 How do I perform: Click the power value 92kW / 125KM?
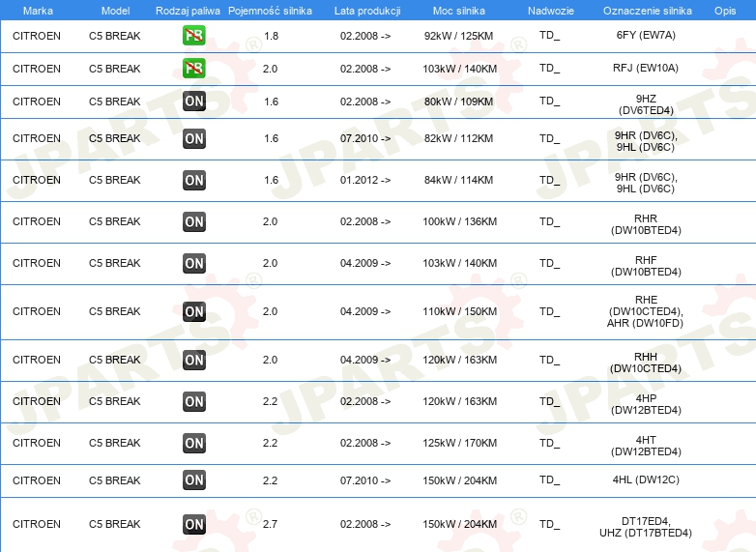(x=458, y=36)
